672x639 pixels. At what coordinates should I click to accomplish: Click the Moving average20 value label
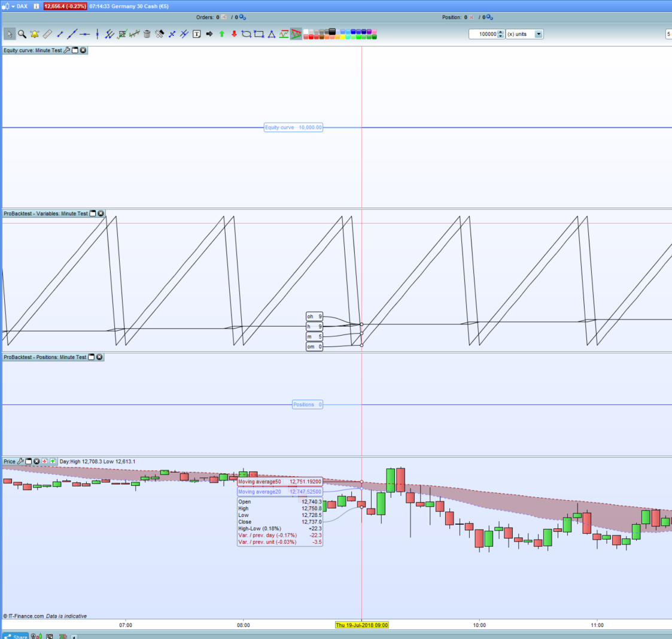(x=280, y=492)
